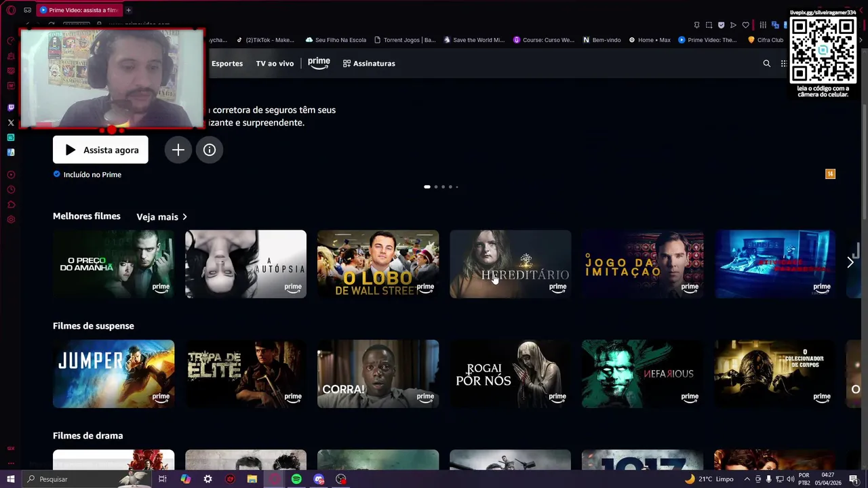
Task: Click Assista agora play button
Action: (x=100, y=150)
